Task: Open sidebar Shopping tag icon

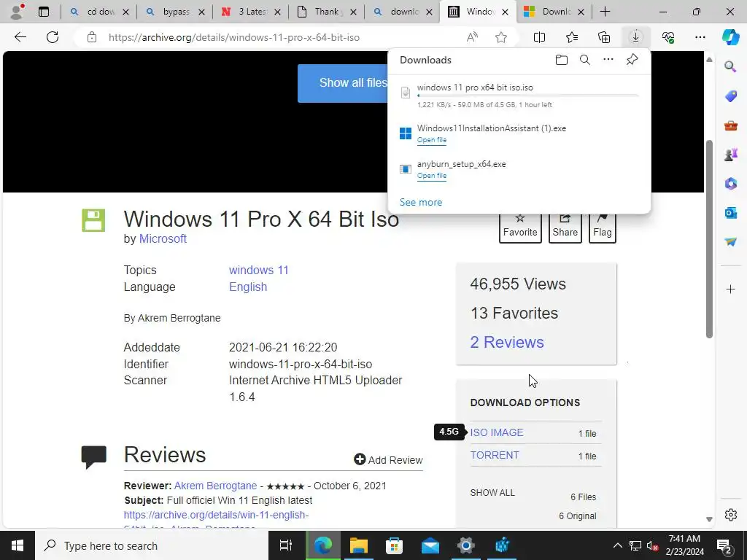Action: click(730, 96)
